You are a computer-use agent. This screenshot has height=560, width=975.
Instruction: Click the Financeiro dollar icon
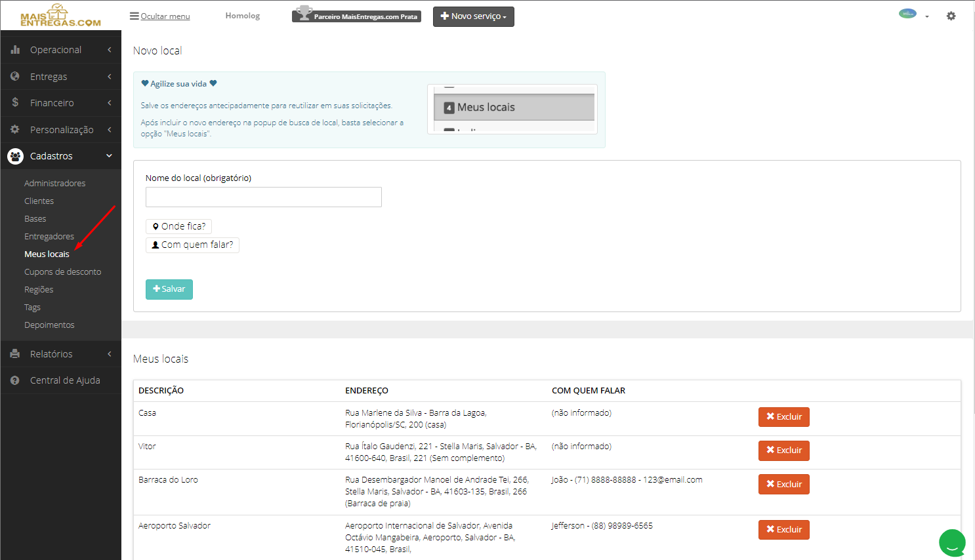pos(15,103)
